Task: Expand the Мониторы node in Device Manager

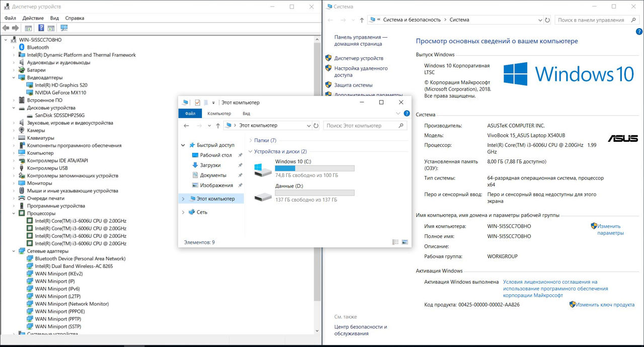Action: click(14, 183)
